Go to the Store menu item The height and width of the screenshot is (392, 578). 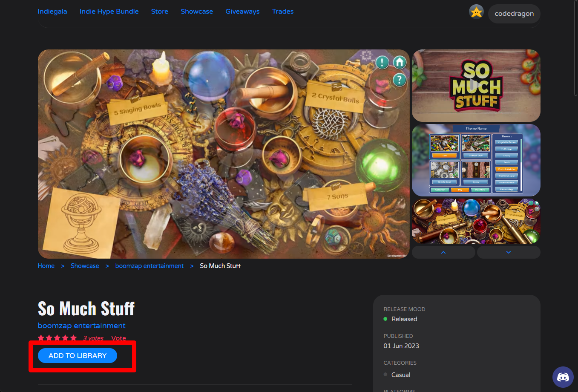[160, 12]
